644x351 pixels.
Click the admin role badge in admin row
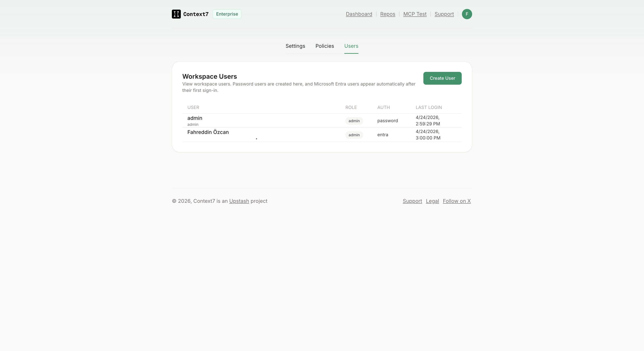[354, 121]
